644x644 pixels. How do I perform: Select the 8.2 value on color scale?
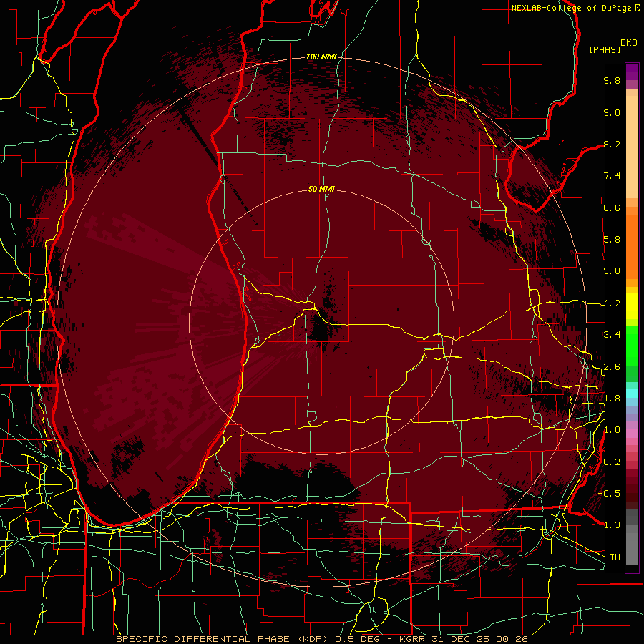click(612, 144)
